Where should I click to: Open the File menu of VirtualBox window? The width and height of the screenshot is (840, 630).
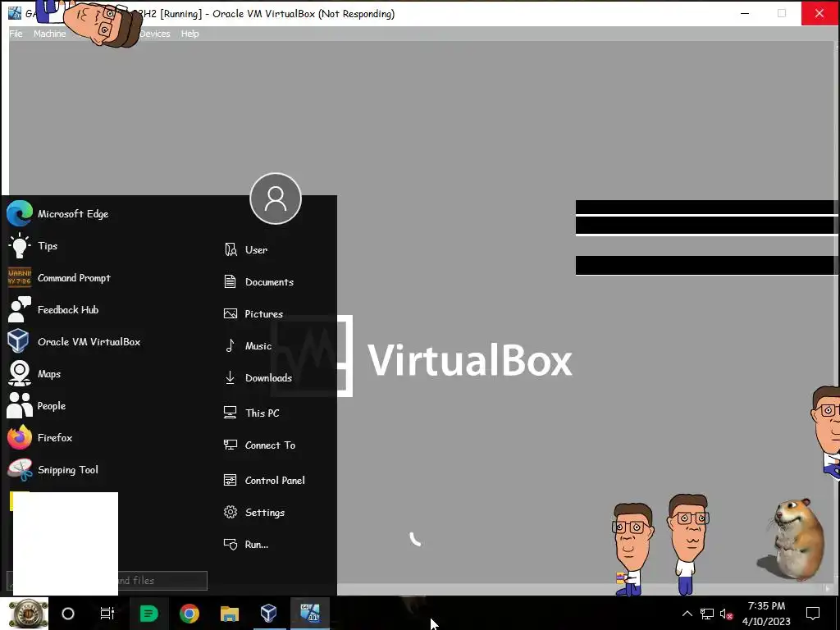click(x=16, y=34)
